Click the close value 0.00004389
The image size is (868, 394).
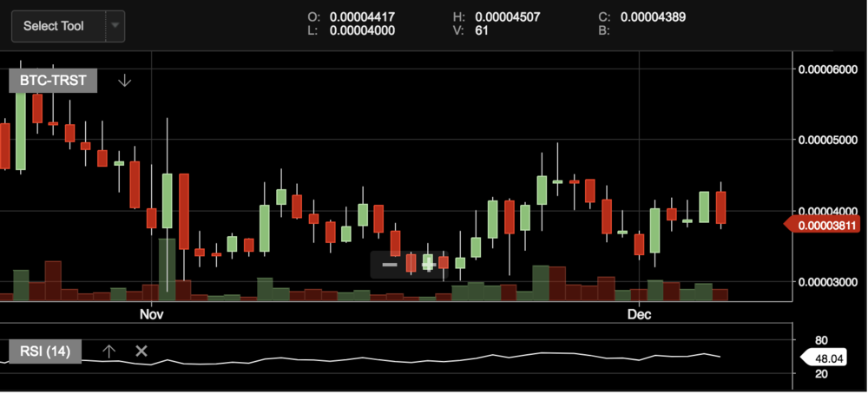coord(654,17)
